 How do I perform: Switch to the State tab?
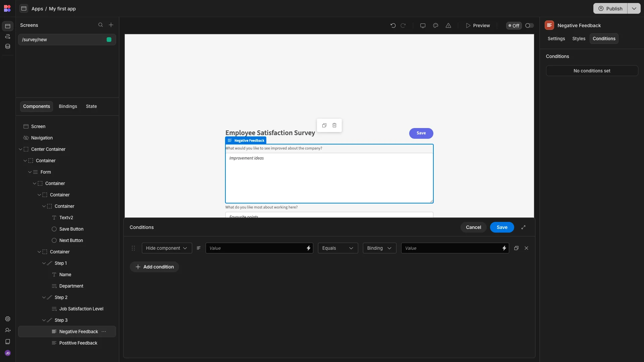tap(91, 106)
